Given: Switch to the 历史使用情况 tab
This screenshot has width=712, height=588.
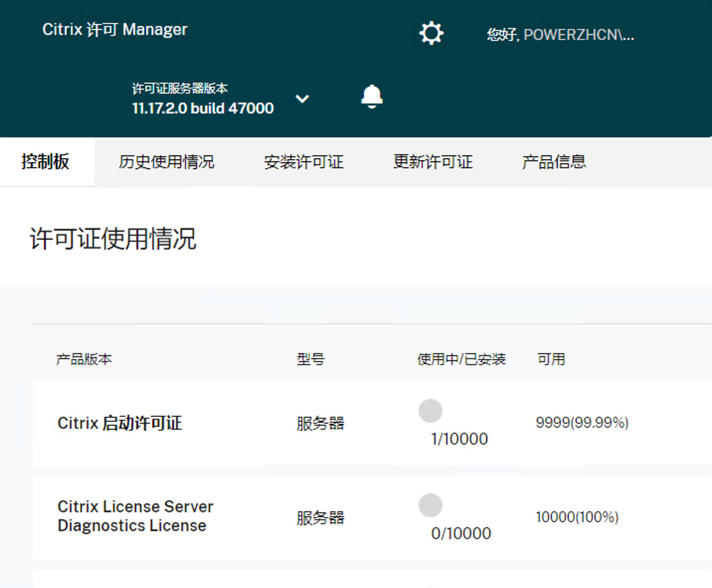Looking at the screenshot, I should pyautogui.click(x=167, y=162).
